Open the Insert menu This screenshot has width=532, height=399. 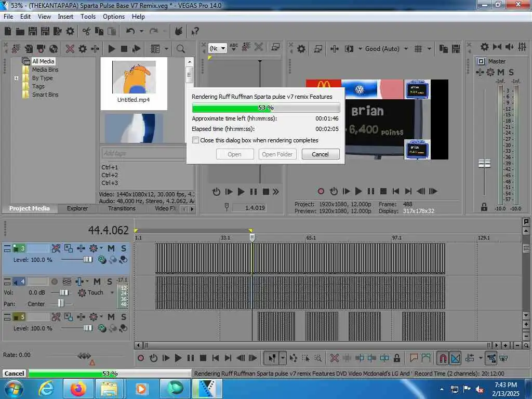click(x=65, y=17)
